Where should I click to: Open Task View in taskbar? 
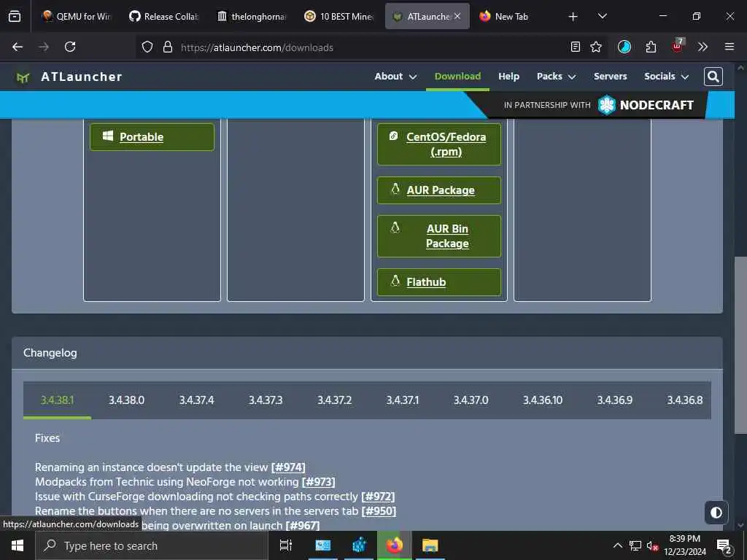click(286, 545)
